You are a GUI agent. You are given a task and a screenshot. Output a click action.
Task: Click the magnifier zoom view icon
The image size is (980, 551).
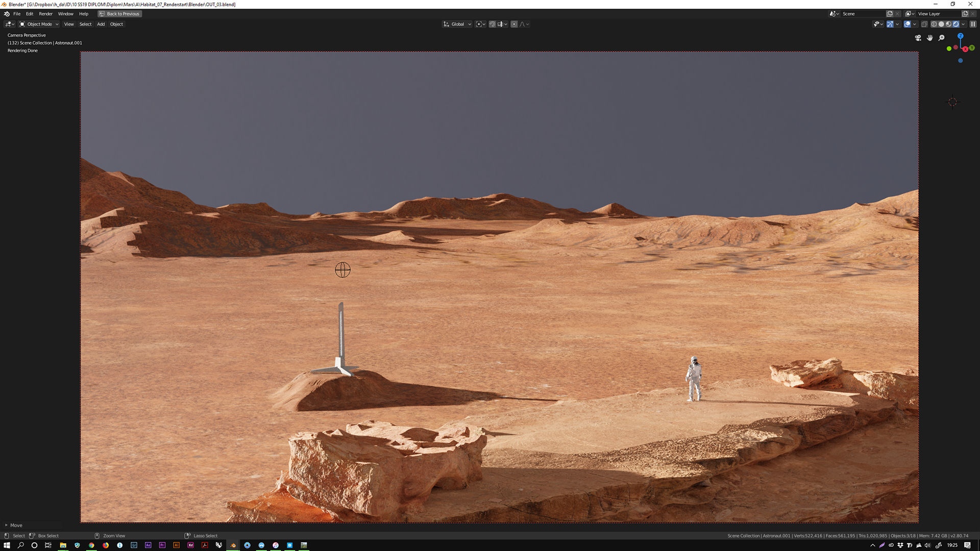coord(942,38)
